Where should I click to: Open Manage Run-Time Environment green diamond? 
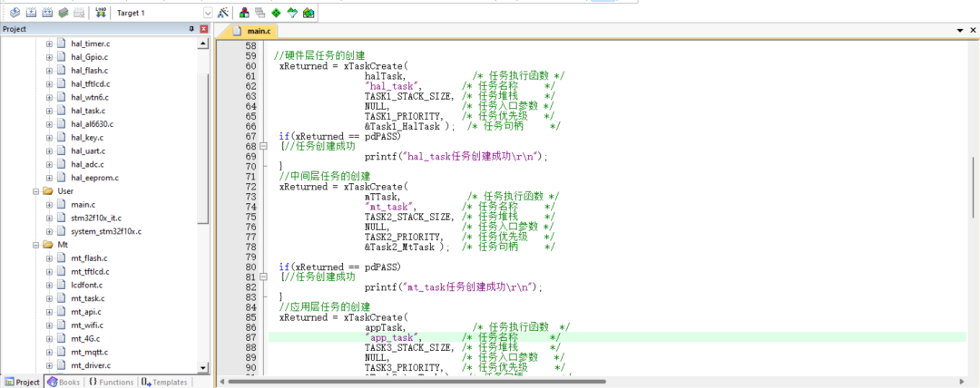click(x=276, y=13)
